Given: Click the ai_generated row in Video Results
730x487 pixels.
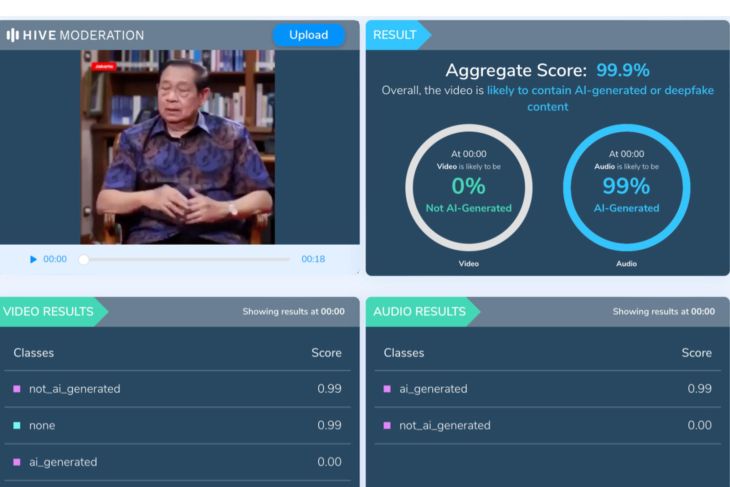Looking at the screenshot, I should [x=177, y=462].
